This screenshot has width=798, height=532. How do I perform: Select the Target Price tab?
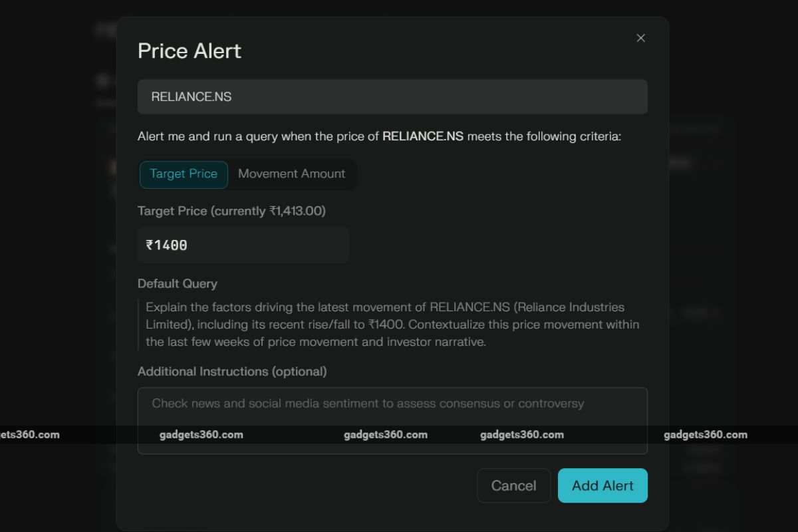coord(184,174)
